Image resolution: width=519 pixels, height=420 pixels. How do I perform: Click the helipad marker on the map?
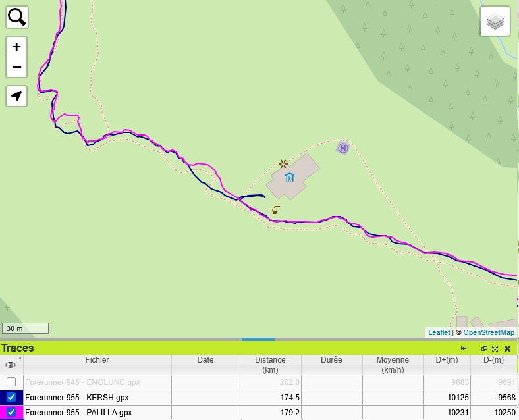click(x=342, y=148)
